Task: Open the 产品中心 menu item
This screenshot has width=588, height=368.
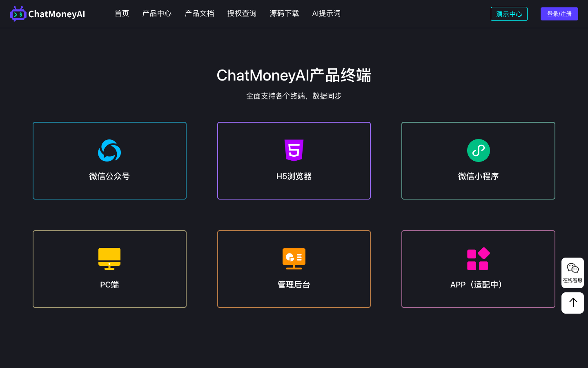Action: tap(157, 13)
